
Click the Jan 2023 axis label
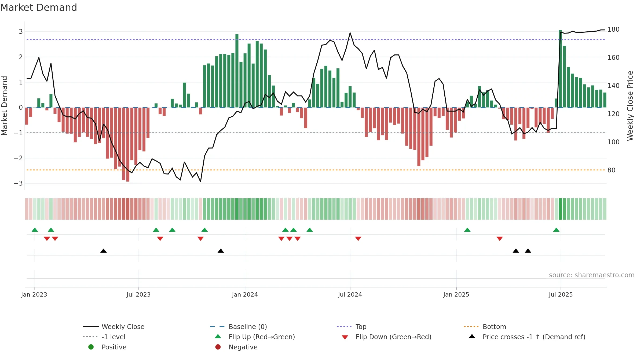(x=34, y=295)
